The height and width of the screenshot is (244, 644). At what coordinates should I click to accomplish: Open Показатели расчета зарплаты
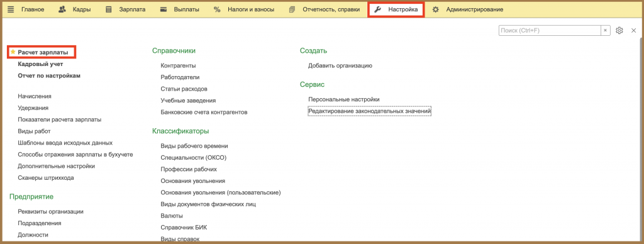point(60,119)
